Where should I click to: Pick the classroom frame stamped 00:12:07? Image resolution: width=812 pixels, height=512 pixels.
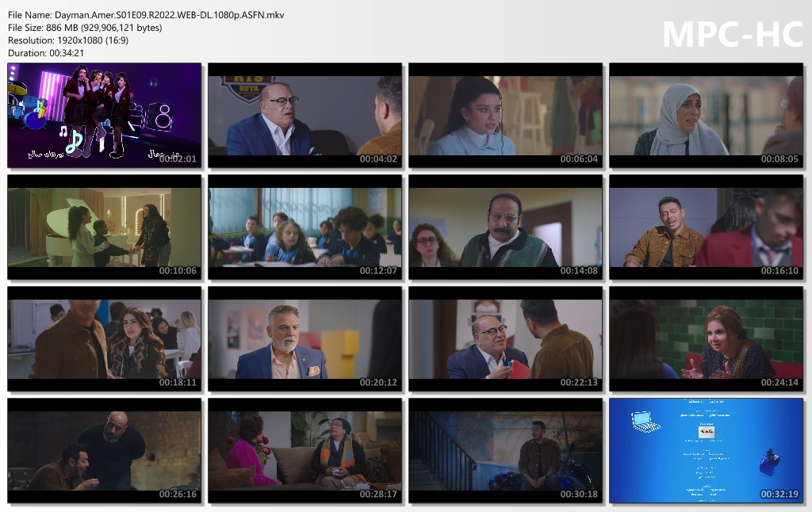[305, 227]
